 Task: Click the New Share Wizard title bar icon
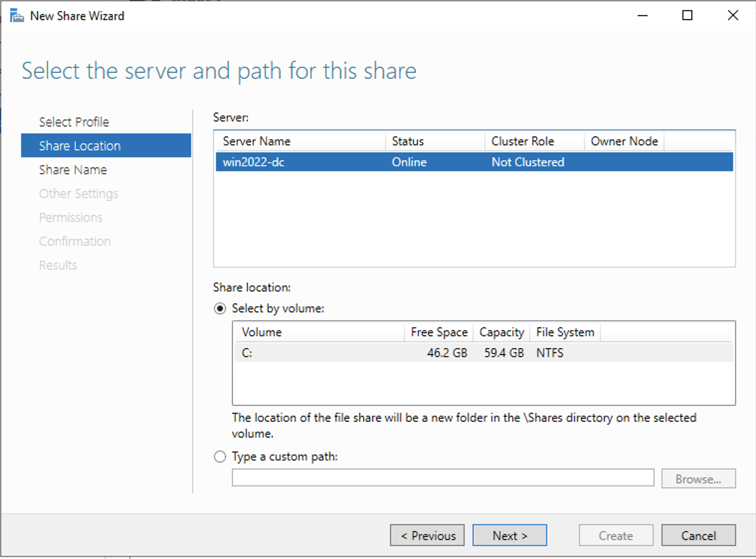pyautogui.click(x=17, y=16)
